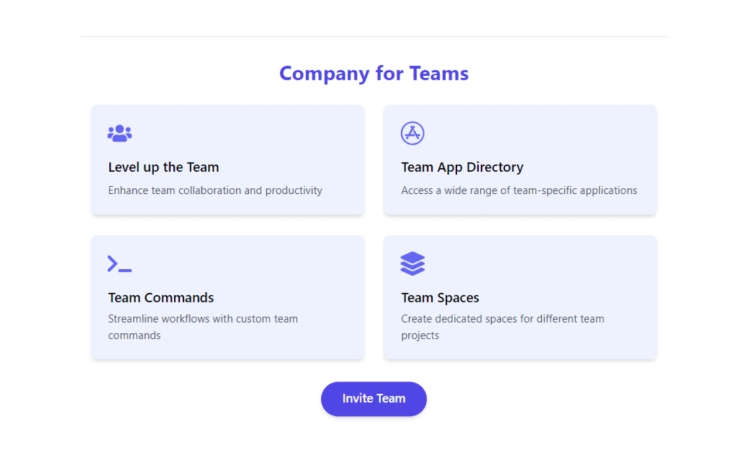The image size is (750, 469).
Task: Click 'Access a wide range of team-specific applications'
Action: [x=519, y=190]
